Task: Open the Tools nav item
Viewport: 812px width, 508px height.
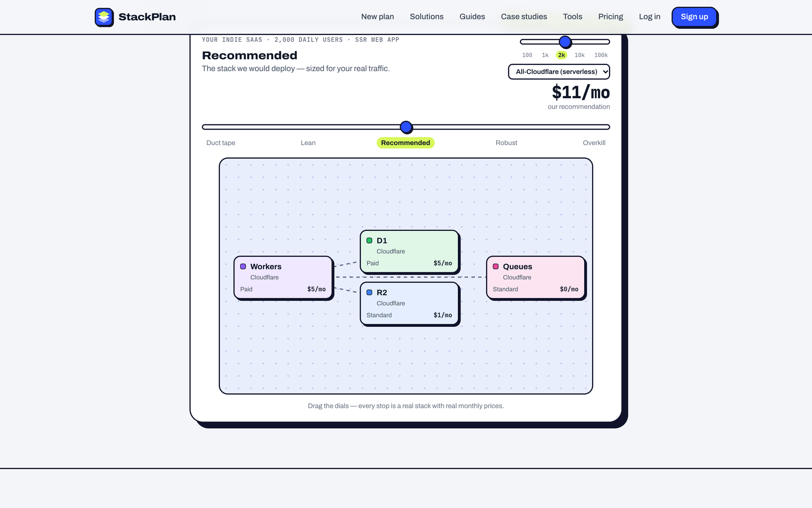Action: [x=572, y=17]
